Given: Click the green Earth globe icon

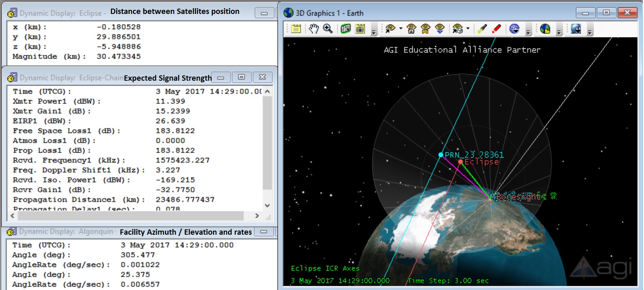Looking at the screenshot, I should tap(545, 29).
